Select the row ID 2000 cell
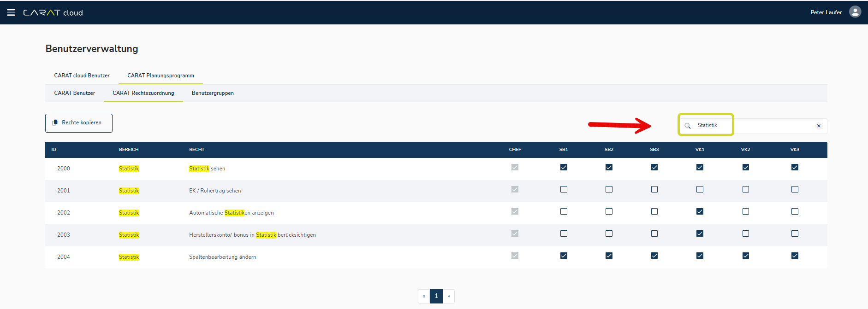 click(64, 169)
